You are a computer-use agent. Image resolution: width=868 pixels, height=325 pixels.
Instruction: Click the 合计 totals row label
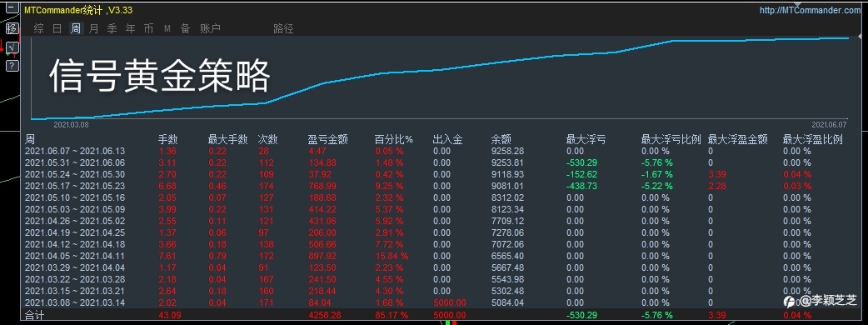[35, 315]
